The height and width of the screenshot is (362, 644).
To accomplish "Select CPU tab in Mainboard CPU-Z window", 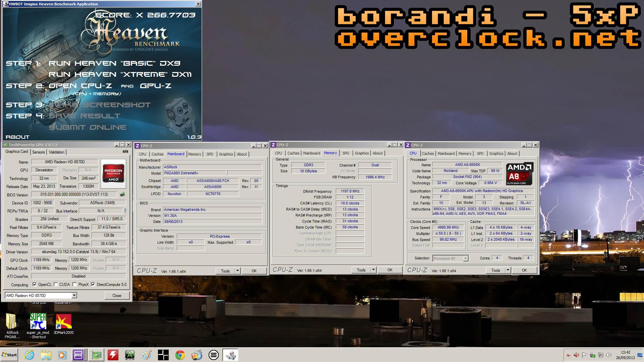I will pyautogui.click(x=143, y=154).
